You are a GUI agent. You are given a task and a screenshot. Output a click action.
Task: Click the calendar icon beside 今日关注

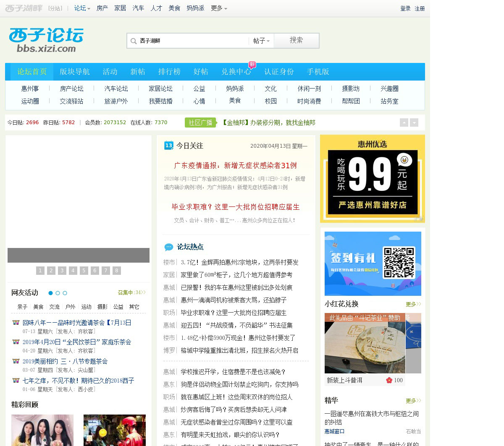168,146
